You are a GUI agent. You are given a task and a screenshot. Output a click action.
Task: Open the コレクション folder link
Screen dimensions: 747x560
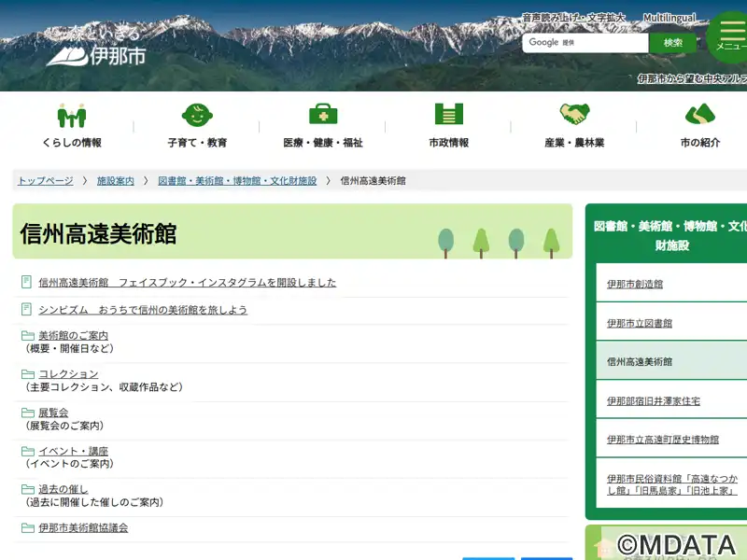click(68, 373)
